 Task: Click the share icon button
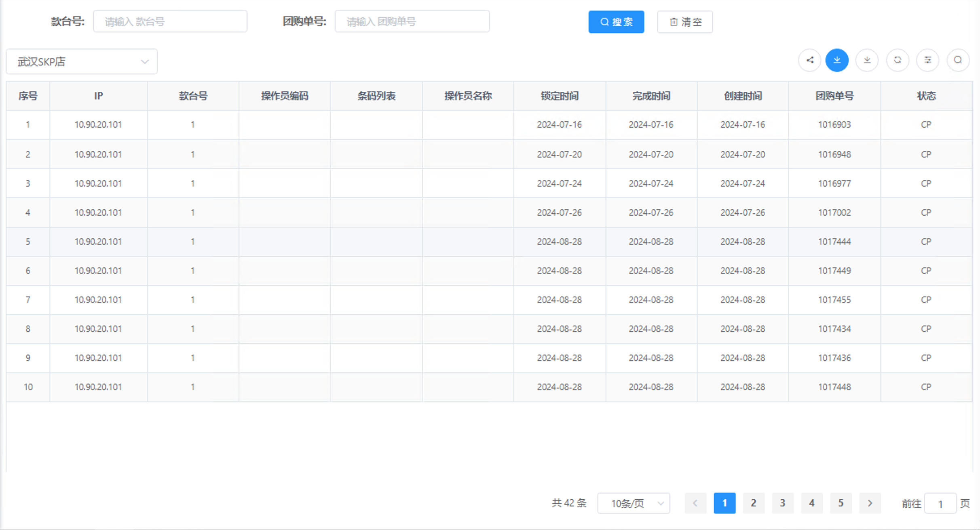click(x=809, y=61)
